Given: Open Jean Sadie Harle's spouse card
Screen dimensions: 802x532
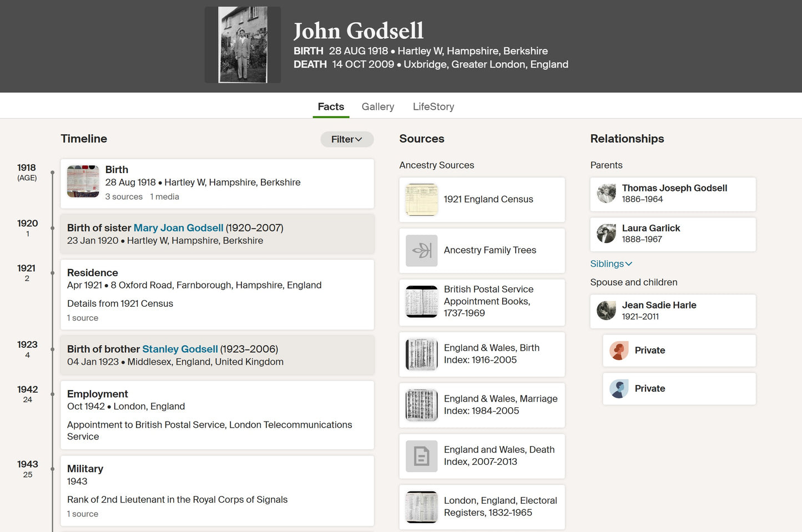Looking at the screenshot, I should (x=673, y=311).
